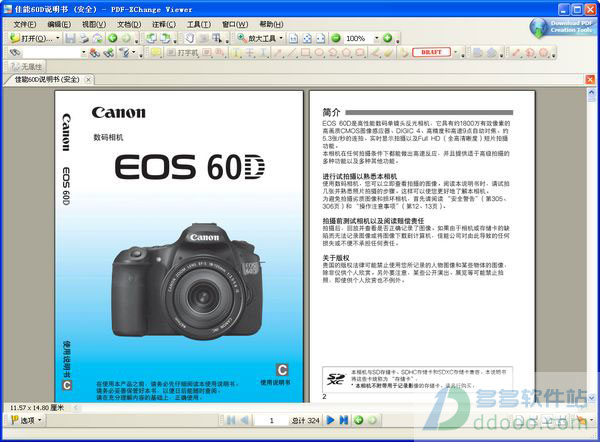Open the 选项 options dropdown button

pyautogui.click(x=26, y=420)
